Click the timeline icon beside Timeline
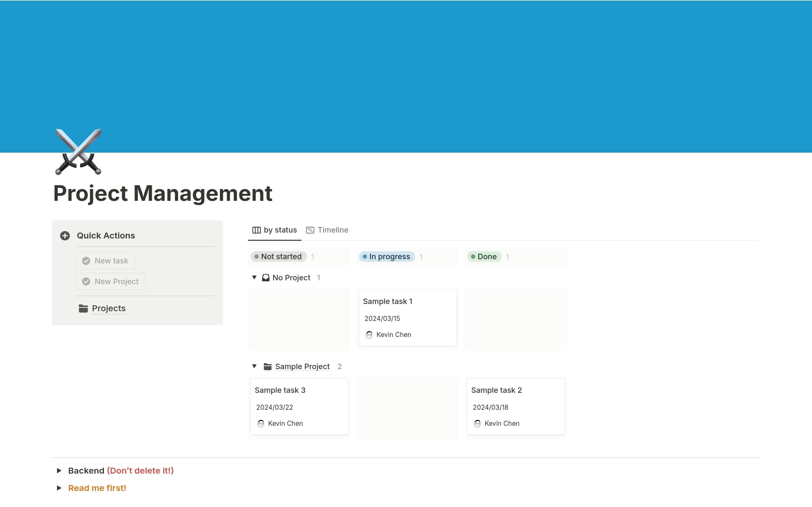Screen dimensions: 812x507 coord(311,230)
